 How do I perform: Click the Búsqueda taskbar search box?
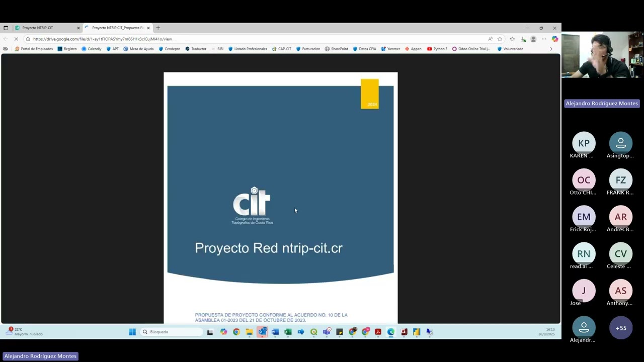click(x=171, y=332)
